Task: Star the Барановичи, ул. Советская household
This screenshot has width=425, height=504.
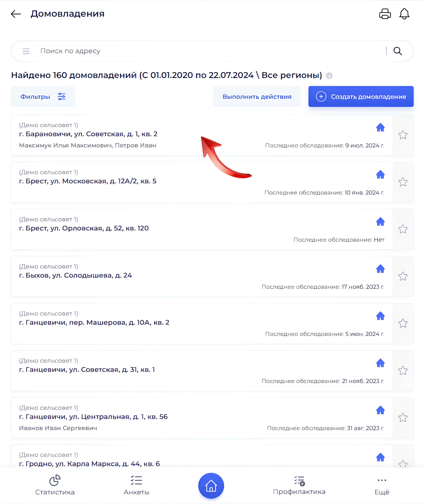Action: tap(403, 135)
